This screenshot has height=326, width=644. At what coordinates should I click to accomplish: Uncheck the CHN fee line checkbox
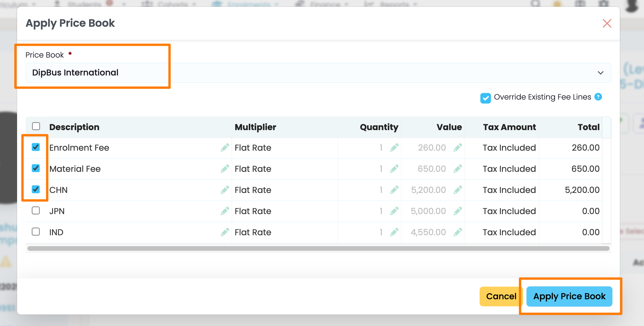click(x=36, y=189)
